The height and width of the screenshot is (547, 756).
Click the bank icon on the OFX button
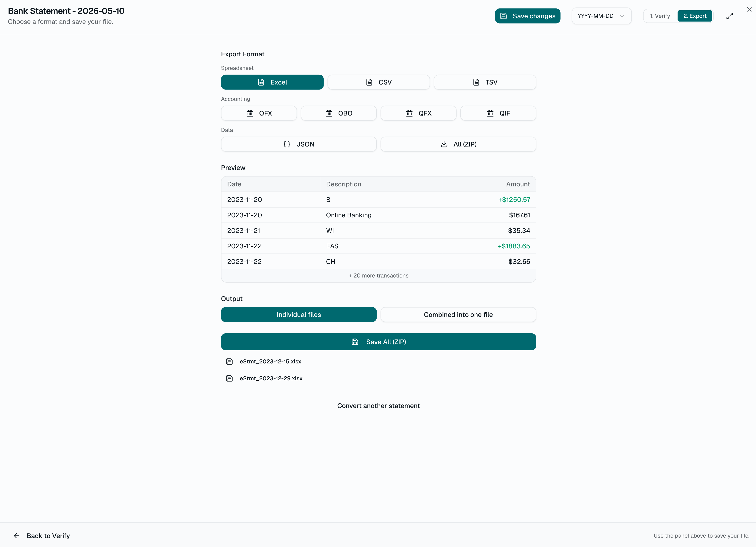[250, 113]
